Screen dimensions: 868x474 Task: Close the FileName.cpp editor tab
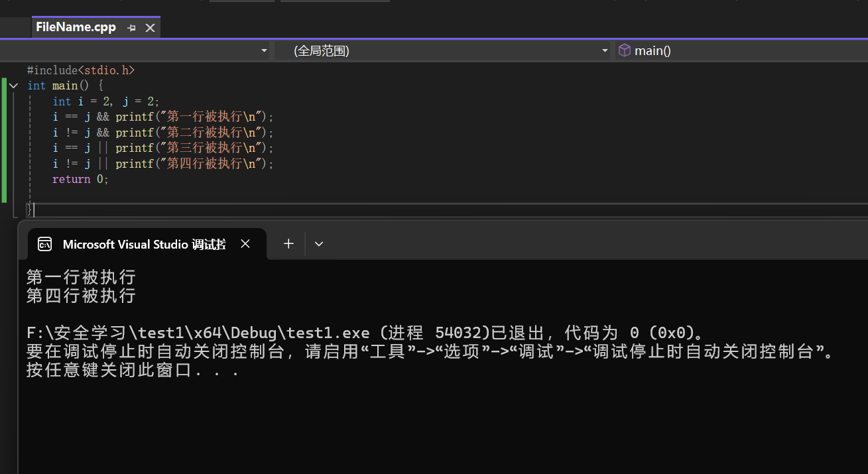(150, 28)
